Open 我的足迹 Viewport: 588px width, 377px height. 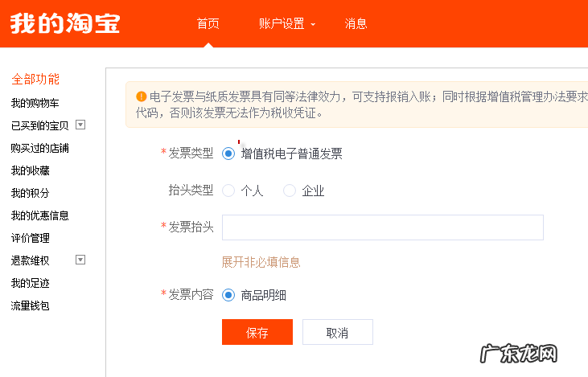30,283
